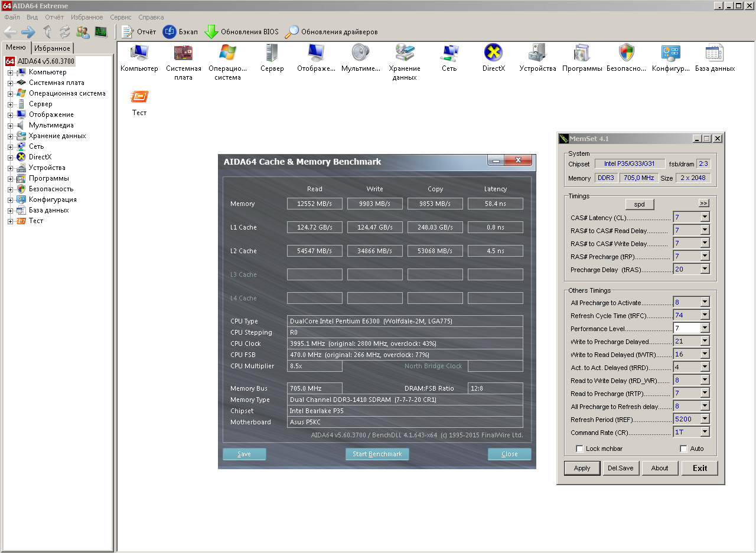Open the RAS# Precharge (tRP) dropdown
Viewport: 756px width, 553px height.
point(705,256)
